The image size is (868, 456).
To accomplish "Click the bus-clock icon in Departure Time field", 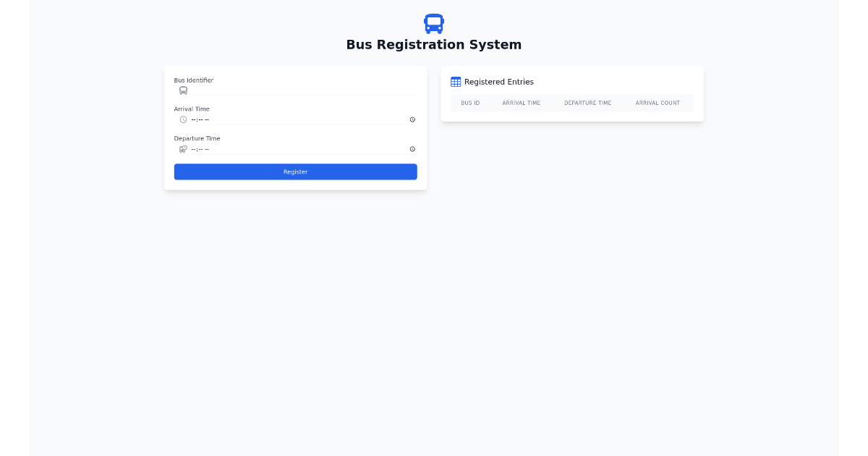I will (x=183, y=149).
